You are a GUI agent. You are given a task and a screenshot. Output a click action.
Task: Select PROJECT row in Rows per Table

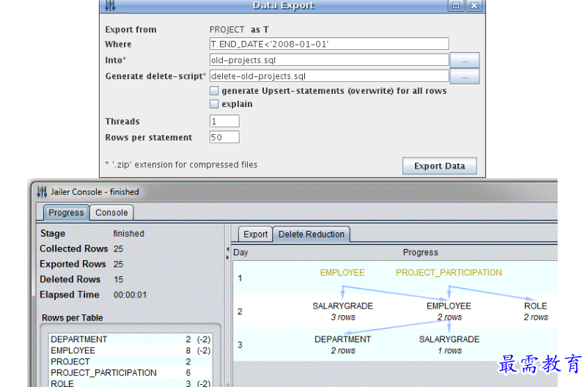[131, 362]
